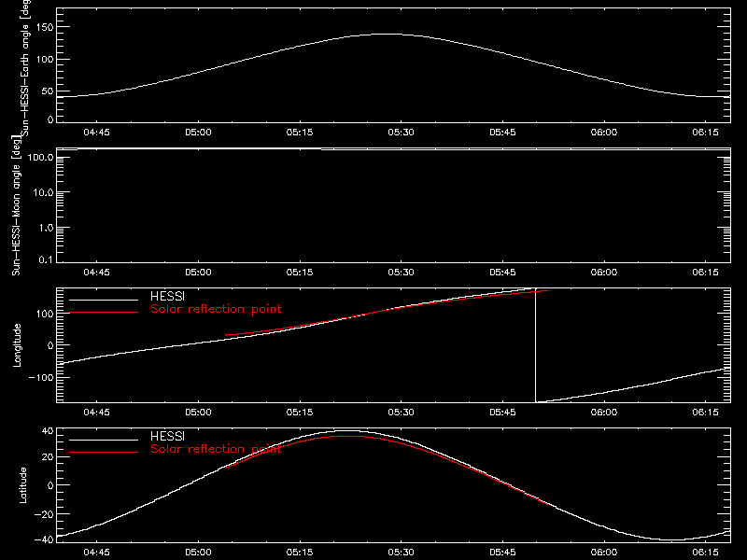Click 04:45 under the Moon angle plot
The height and width of the screenshot is (560, 747).
97,273
